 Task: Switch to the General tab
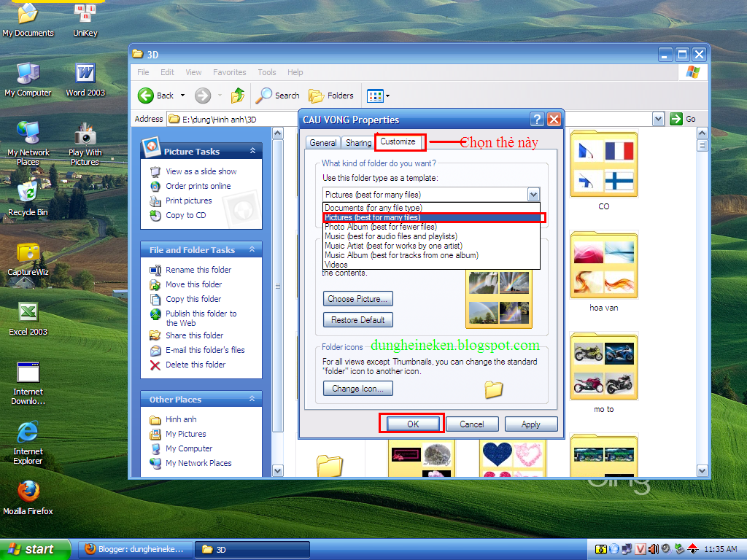[x=323, y=143]
